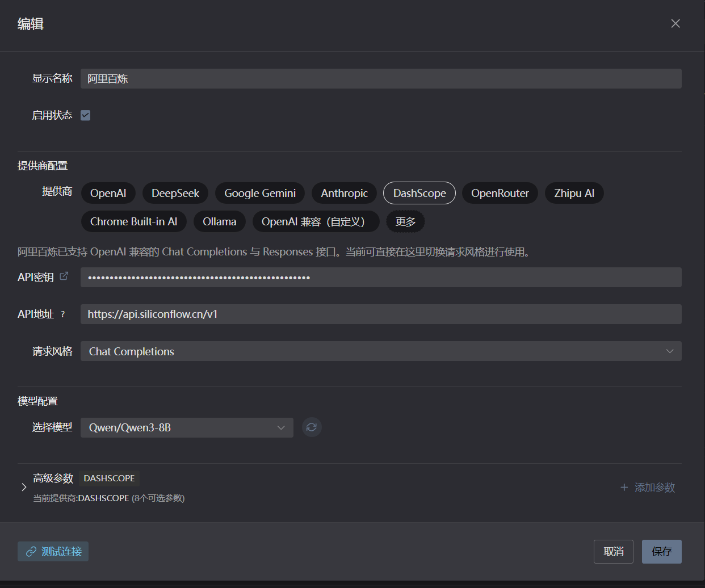This screenshot has height=588, width=705.
Task: Expand the 高级参数 section chevron
Action: [24, 487]
